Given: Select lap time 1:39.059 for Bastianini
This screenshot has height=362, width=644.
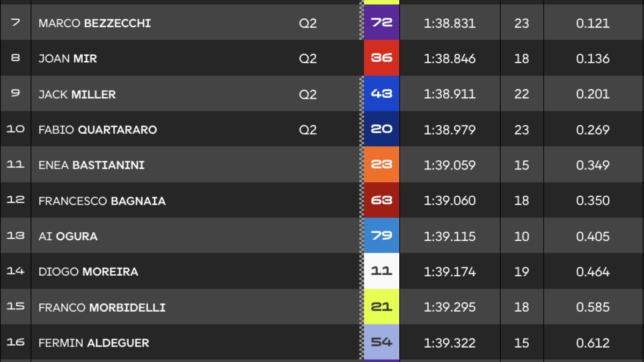Looking at the screenshot, I should tap(450, 165).
